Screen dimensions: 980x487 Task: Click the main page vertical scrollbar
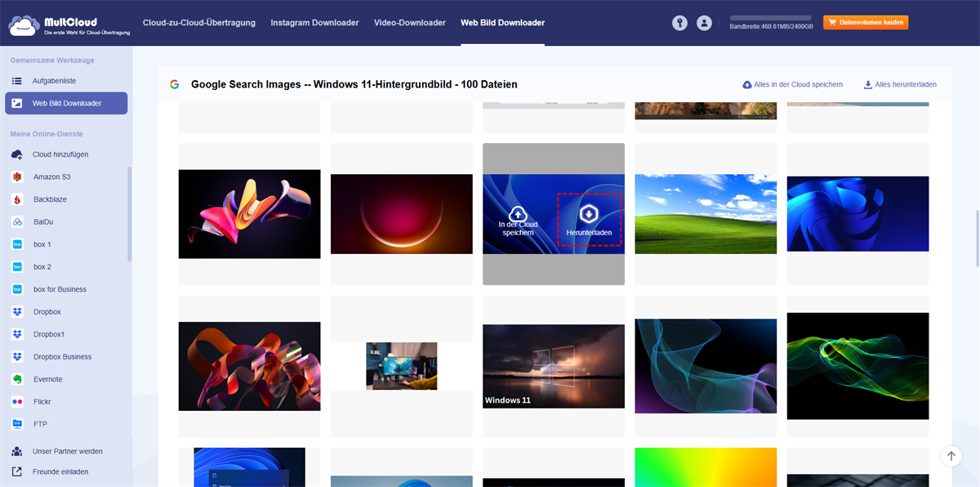[977, 238]
